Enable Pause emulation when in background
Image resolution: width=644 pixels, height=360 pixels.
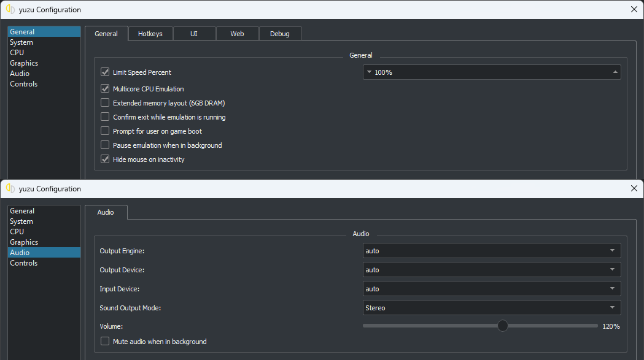105,145
